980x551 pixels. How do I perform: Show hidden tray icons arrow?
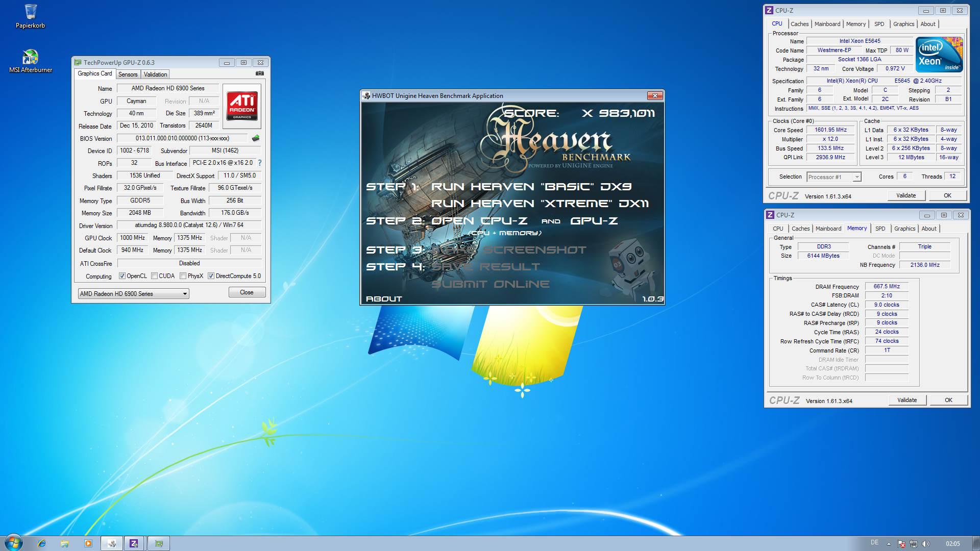tap(889, 544)
